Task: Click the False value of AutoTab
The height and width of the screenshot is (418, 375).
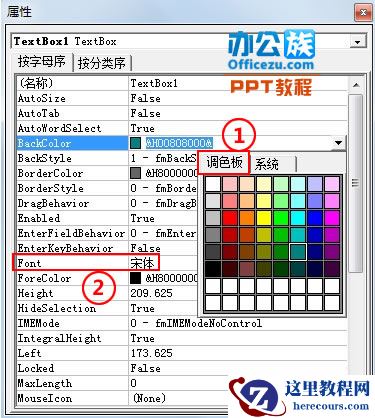Action: pyautogui.click(x=145, y=113)
